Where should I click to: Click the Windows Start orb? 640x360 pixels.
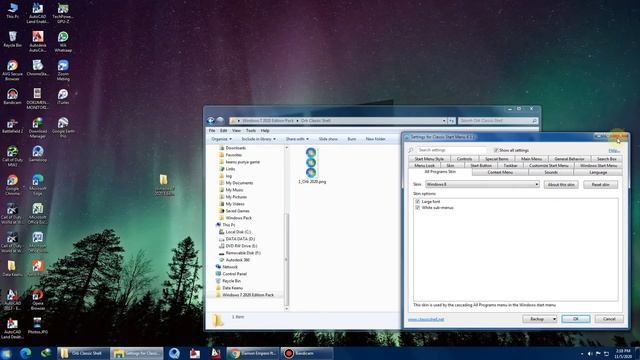click(x=6, y=353)
